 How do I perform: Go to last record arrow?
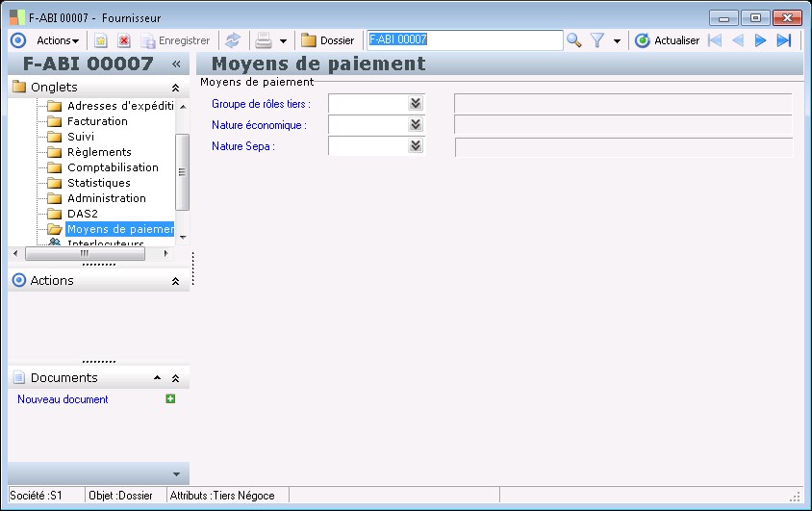click(x=784, y=40)
